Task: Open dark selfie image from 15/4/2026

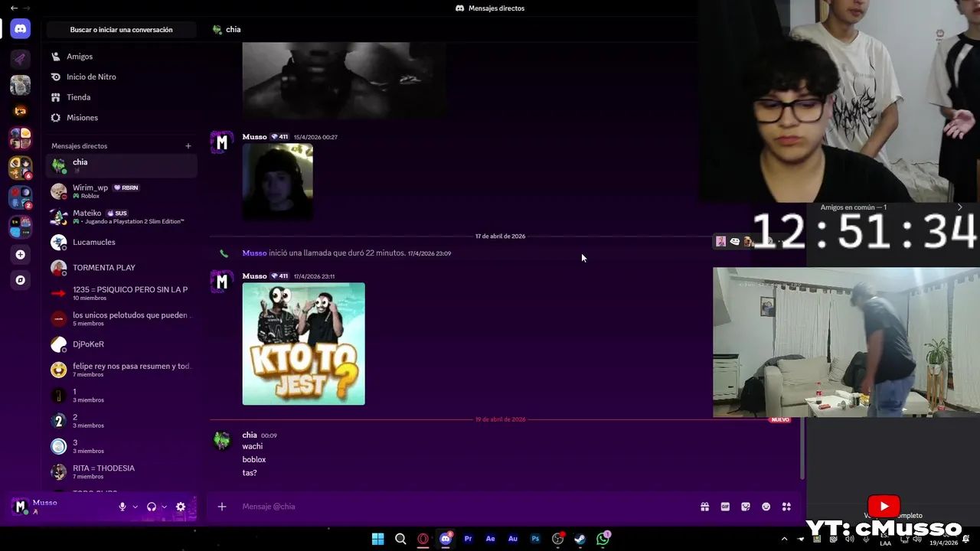Action: 277,182
